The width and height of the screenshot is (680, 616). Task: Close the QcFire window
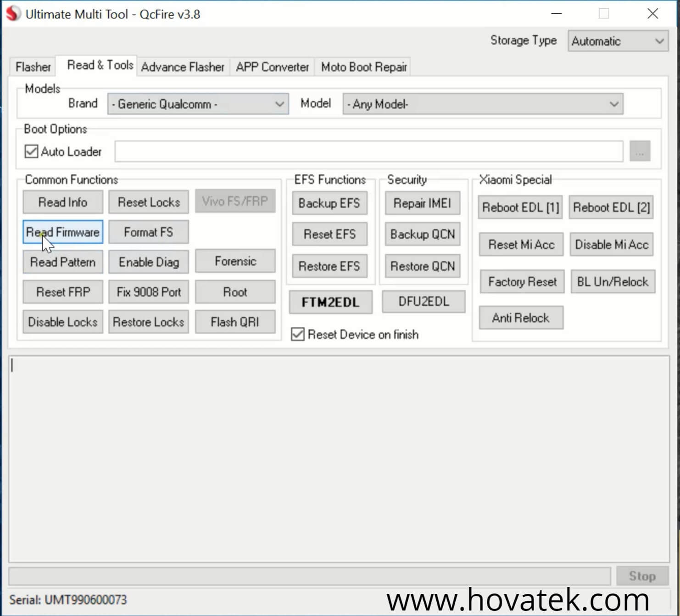tap(652, 14)
